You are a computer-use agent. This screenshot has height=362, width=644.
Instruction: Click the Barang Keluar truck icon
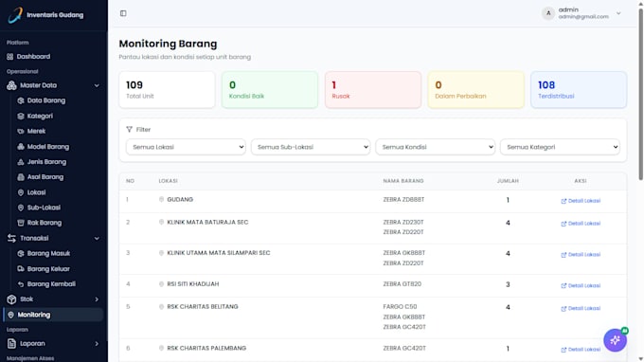[x=21, y=269]
